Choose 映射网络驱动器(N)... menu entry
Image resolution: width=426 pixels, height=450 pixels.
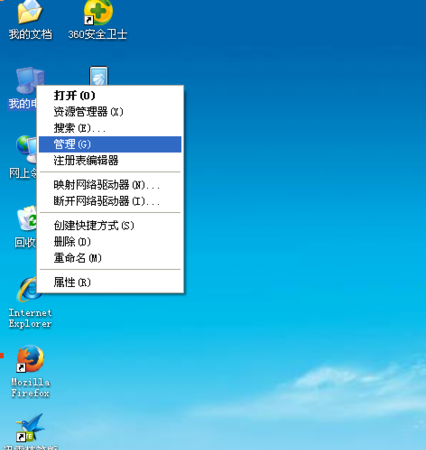110,185
